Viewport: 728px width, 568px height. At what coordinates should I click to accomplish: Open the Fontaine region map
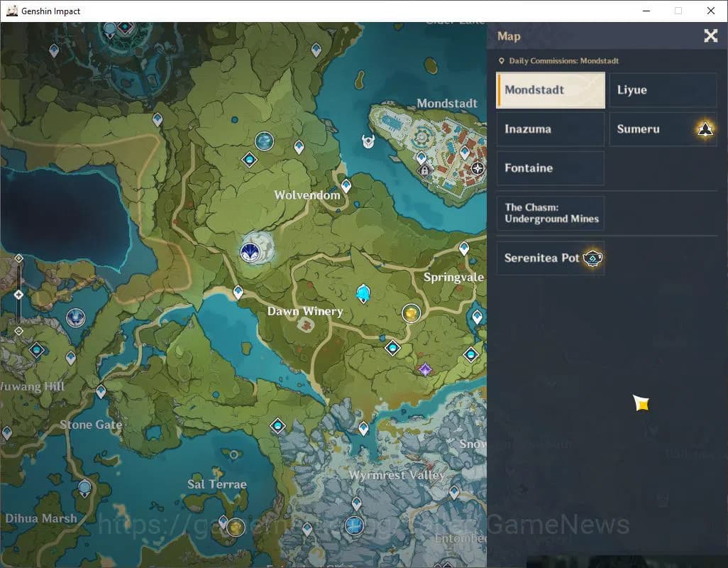tap(550, 168)
